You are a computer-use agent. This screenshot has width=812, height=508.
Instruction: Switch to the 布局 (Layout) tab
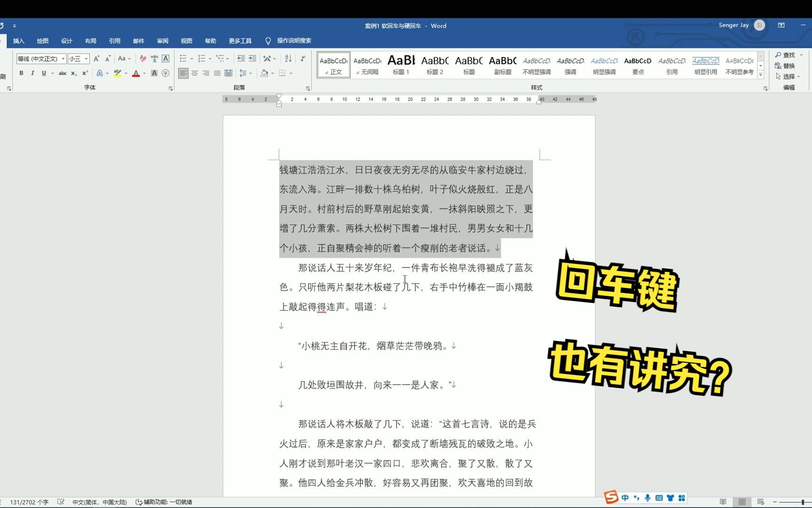(91, 41)
